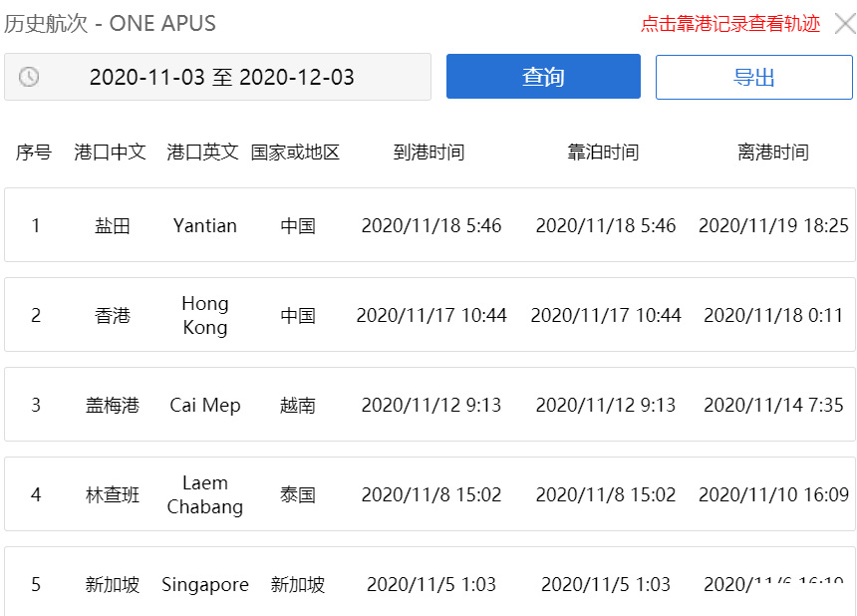The height and width of the screenshot is (616, 857).
Task: Click the 查询 query button
Action: pyautogui.click(x=543, y=77)
